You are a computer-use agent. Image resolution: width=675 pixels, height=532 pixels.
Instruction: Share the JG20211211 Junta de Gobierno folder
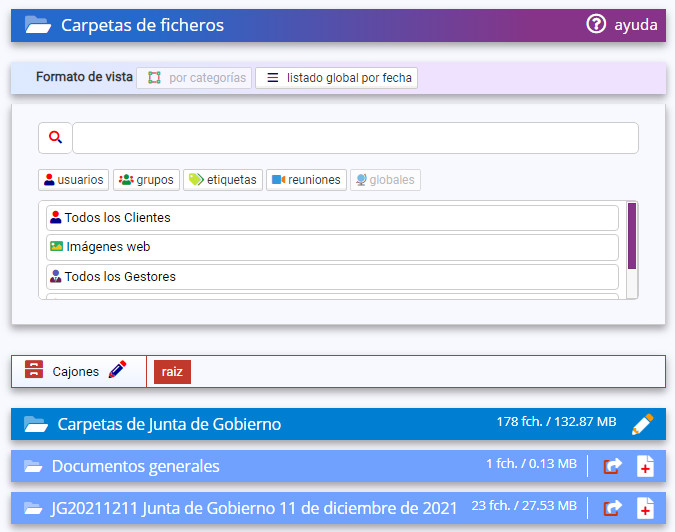pyautogui.click(x=613, y=508)
